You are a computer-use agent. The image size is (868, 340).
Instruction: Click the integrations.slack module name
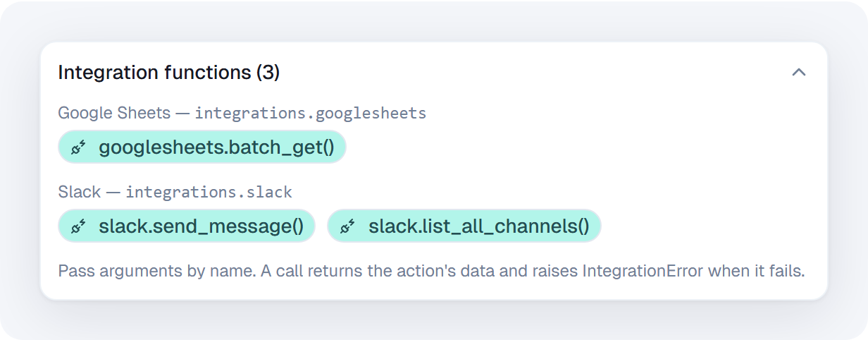tap(209, 192)
